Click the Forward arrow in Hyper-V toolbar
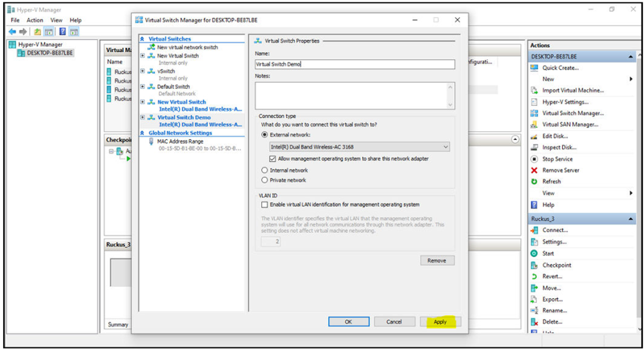This screenshot has height=351, width=644. click(x=23, y=31)
